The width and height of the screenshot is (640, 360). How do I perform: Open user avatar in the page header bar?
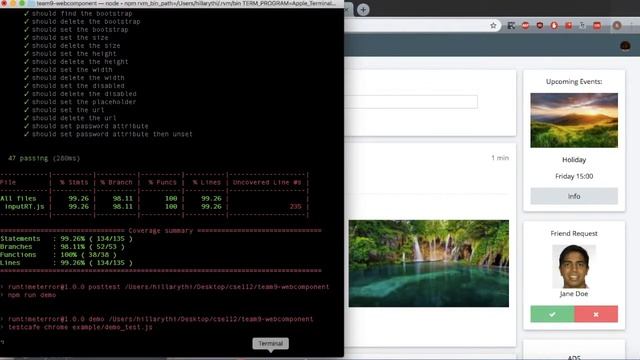(x=625, y=46)
